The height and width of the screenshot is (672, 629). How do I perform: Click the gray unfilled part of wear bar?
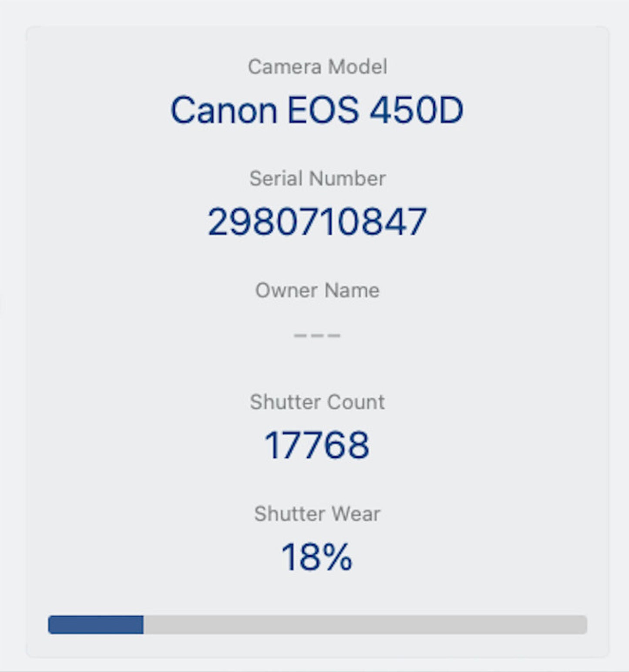[x=365, y=625]
